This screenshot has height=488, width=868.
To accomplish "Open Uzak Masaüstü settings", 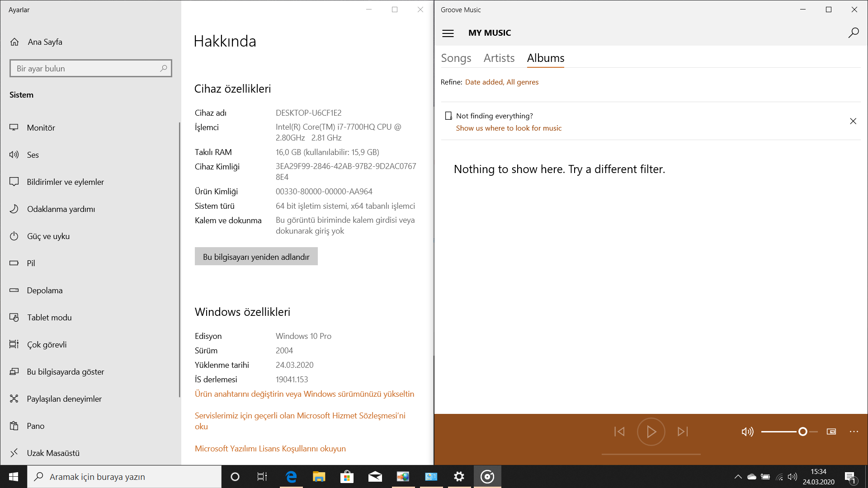I will point(90,453).
